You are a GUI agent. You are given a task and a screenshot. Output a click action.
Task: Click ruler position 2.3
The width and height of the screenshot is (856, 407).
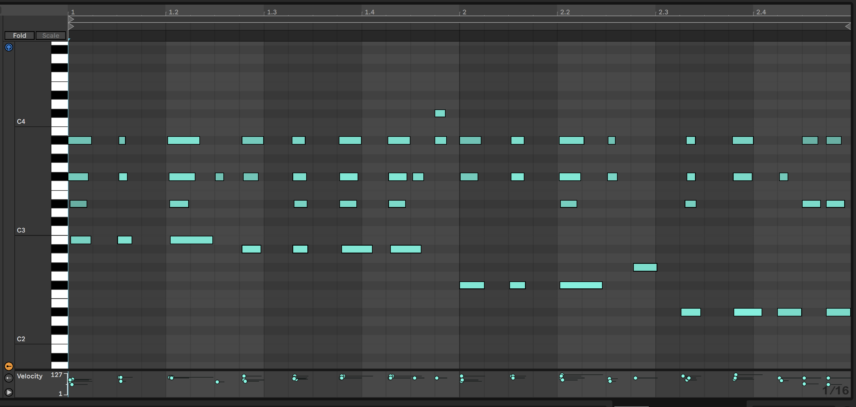(x=663, y=12)
